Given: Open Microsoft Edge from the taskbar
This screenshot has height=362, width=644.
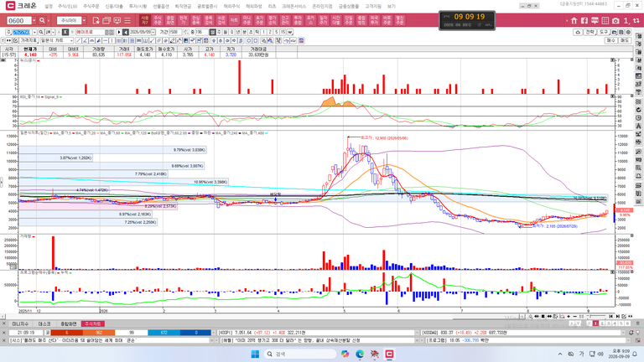Looking at the screenshot, I should pyautogui.click(x=360, y=354).
